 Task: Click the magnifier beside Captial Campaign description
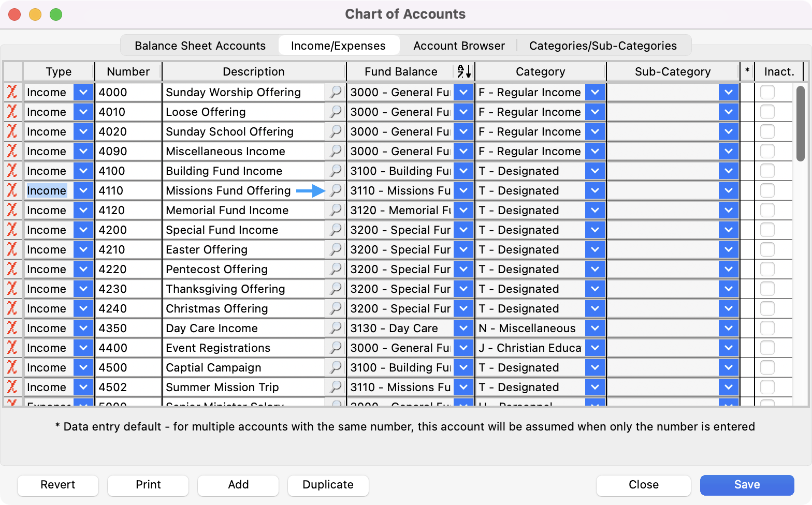coord(336,367)
